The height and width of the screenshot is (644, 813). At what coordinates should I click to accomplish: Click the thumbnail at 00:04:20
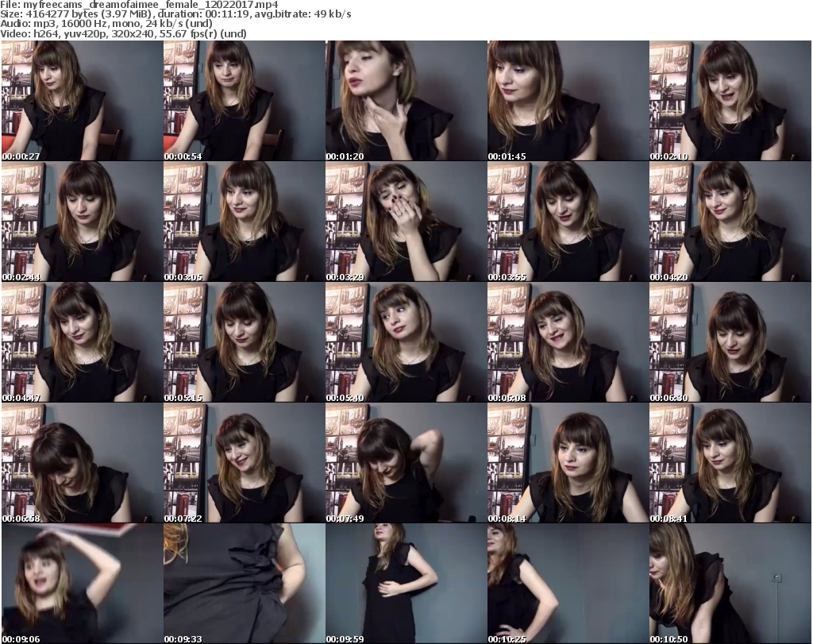pyautogui.click(x=730, y=222)
